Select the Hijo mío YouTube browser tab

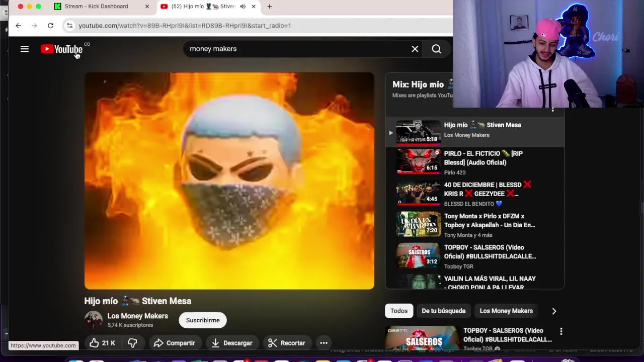203,7
